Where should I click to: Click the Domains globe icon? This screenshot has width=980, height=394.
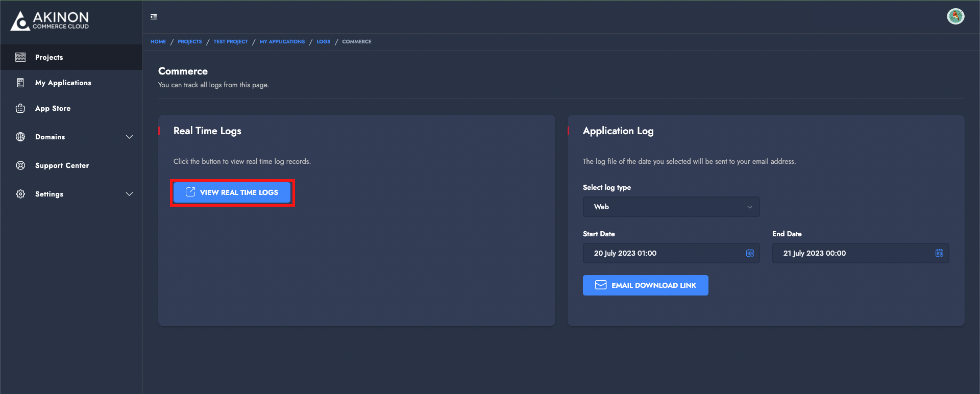(x=20, y=137)
